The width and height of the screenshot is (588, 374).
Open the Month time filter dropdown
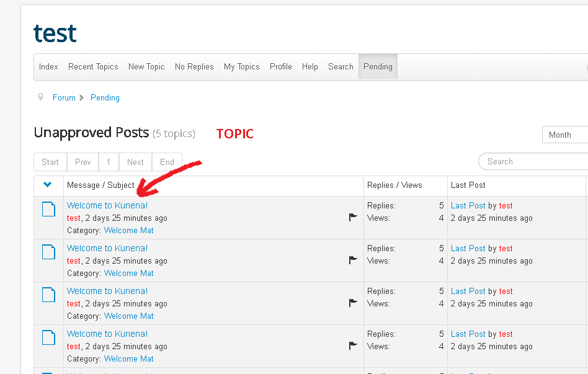click(565, 135)
